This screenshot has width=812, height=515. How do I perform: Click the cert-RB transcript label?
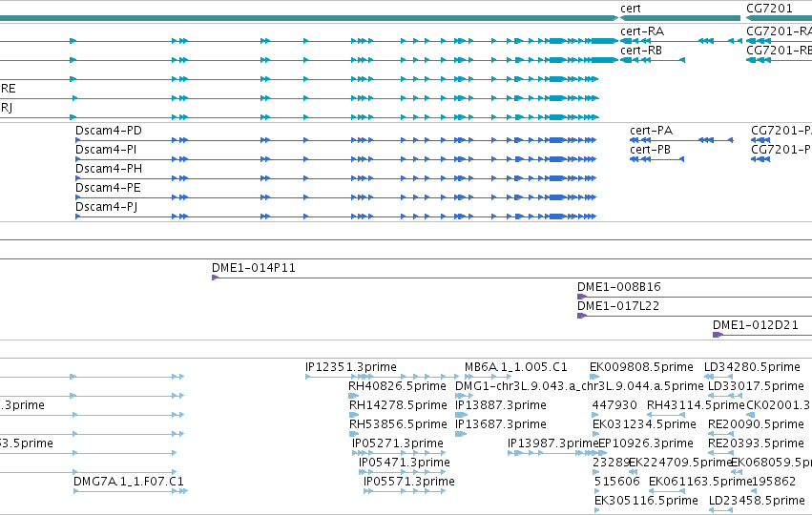click(641, 51)
